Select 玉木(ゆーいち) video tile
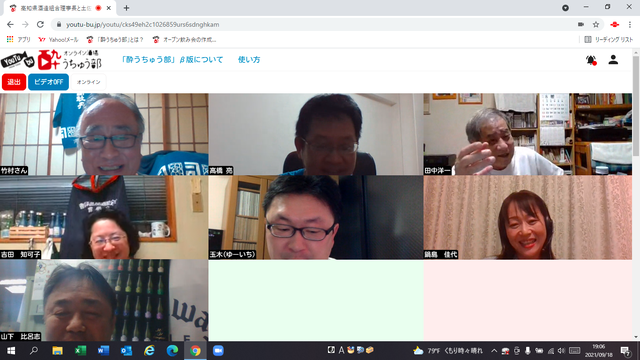640x360 pixels. [316, 218]
